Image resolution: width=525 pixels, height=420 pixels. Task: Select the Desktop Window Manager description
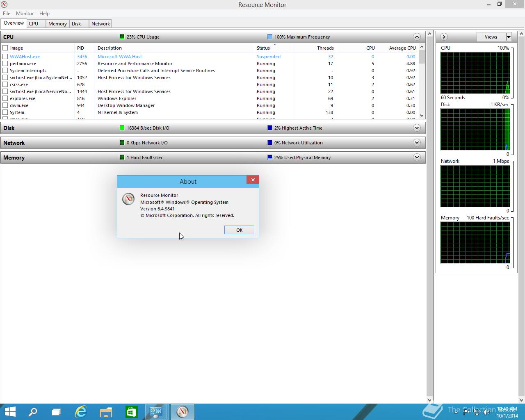126,105
